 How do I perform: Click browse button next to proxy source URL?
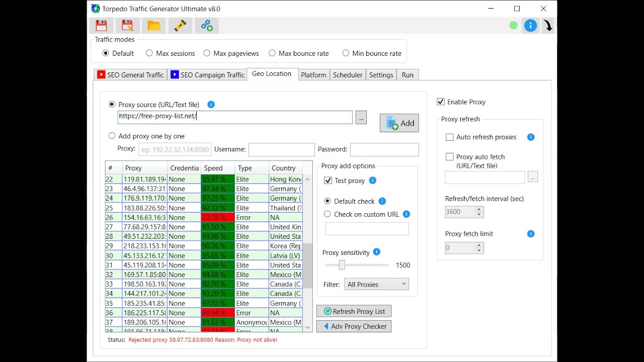361,117
